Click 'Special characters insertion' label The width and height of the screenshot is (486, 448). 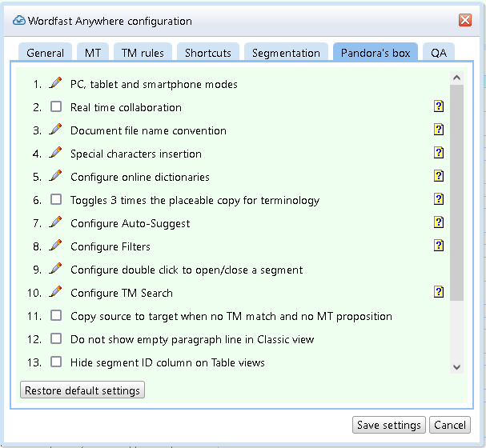pos(136,154)
